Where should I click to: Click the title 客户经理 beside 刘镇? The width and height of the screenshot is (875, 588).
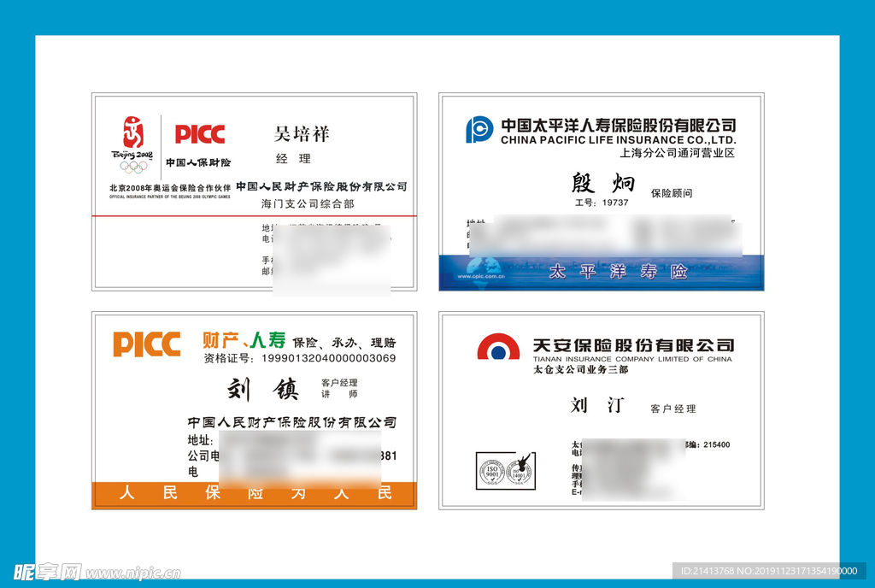339,383
